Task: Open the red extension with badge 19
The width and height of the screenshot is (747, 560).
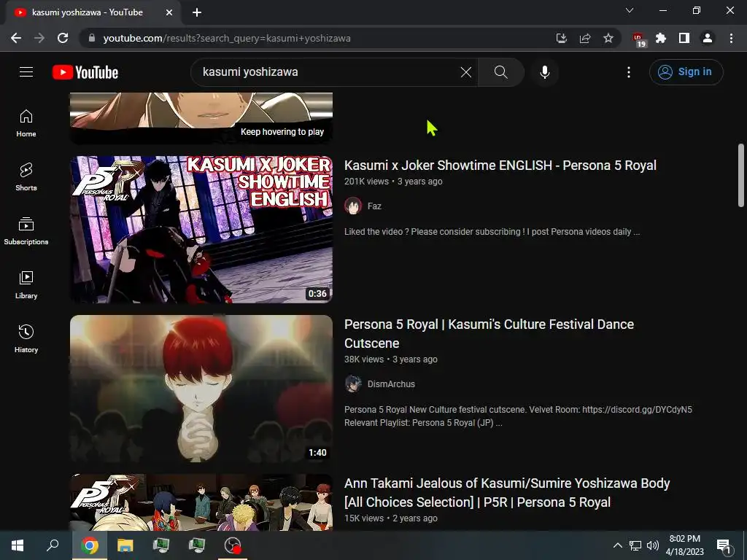Action: [x=638, y=39]
